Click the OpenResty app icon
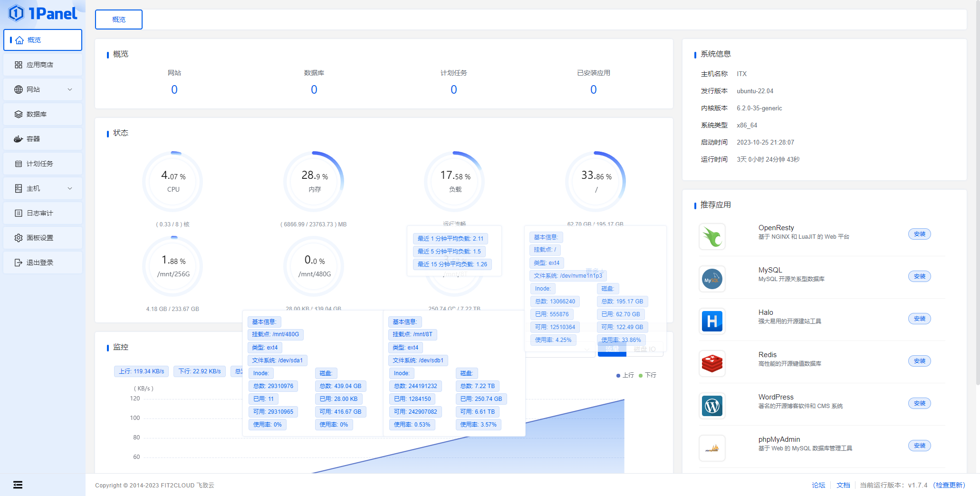Screen dimensions: 980x496 [x=712, y=236]
